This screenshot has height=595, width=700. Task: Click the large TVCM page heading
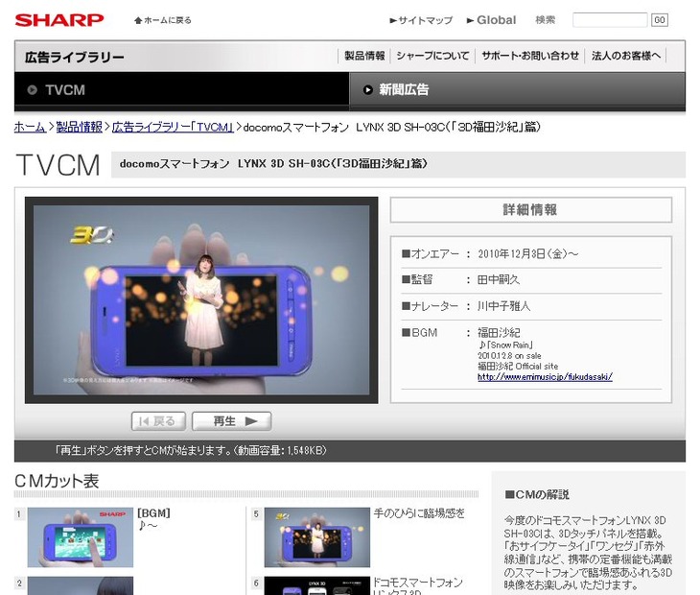pyautogui.click(x=58, y=165)
